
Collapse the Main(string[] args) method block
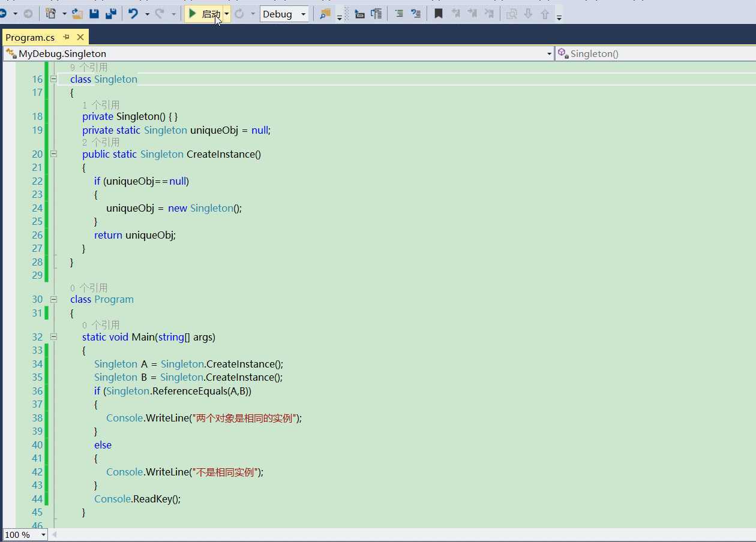54,337
